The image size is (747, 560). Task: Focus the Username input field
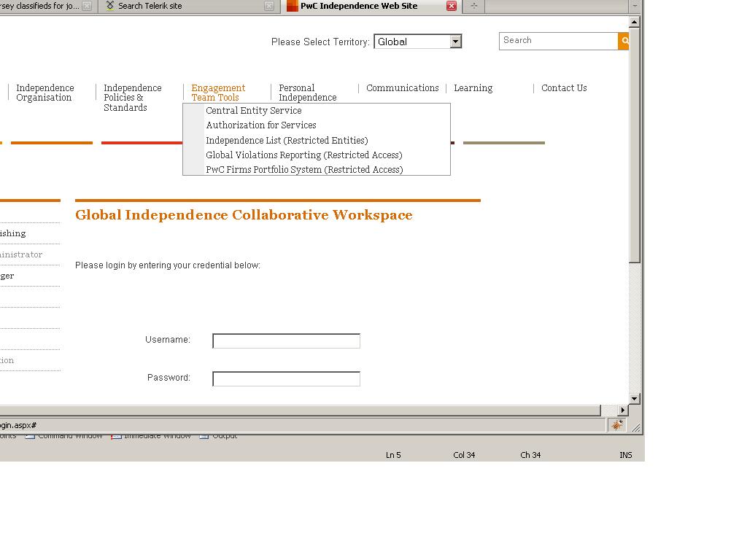(286, 341)
